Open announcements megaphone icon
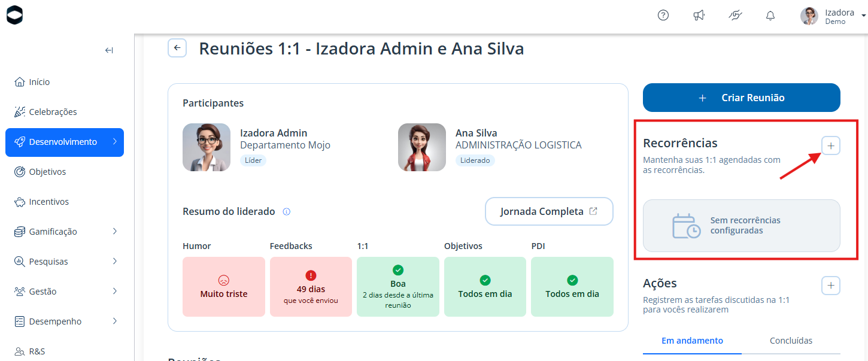This screenshot has width=868, height=361. coord(699,16)
